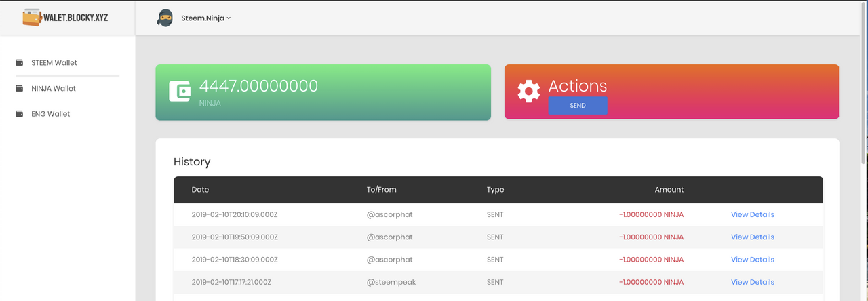Click the WALET.BLOCKY.XYZ wallet logo
The height and width of the screenshot is (301, 868).
pyautogui.click(x=65, y=17)
